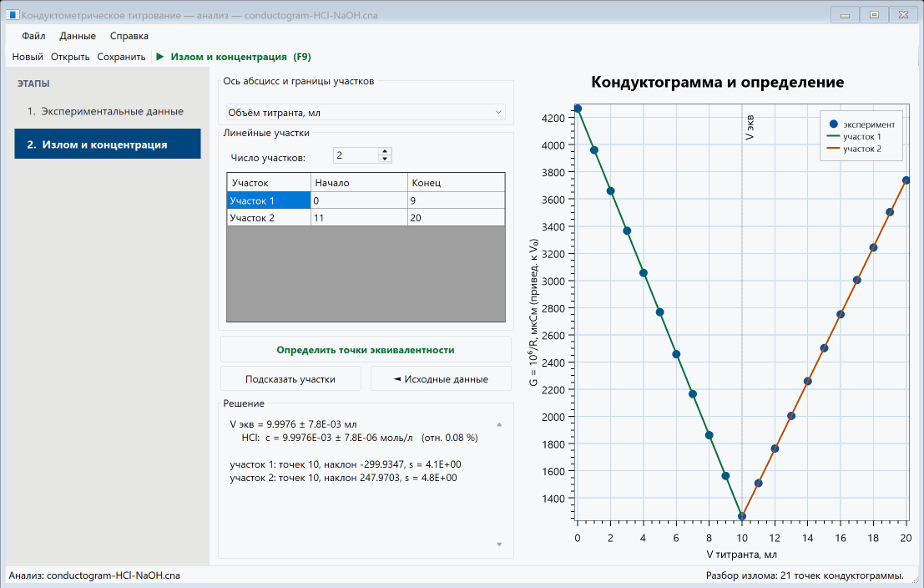Click the участок 1 legend entry
Viewport: 924px width, 588px height.
pos(855,136)
